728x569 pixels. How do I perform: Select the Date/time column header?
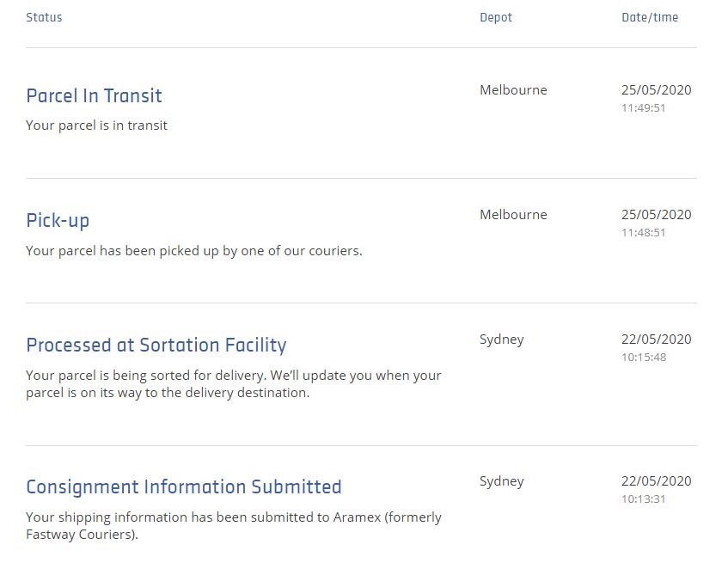point(650,17)
